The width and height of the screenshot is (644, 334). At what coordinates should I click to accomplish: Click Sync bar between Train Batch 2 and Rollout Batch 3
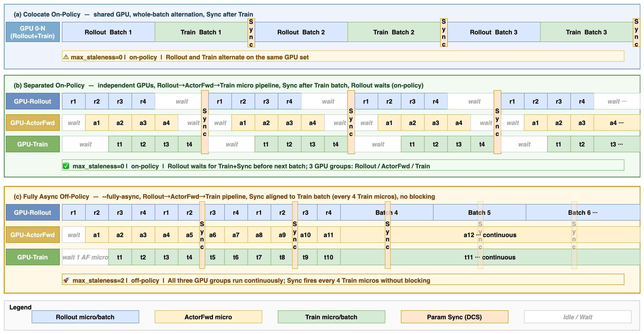[x=444, y=33]
